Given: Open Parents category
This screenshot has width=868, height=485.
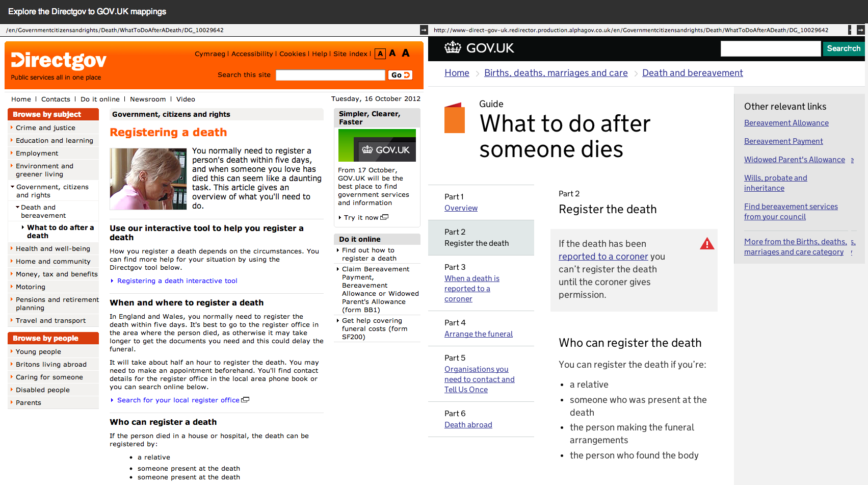Looking at the screenshot, I should pos(29,403).
